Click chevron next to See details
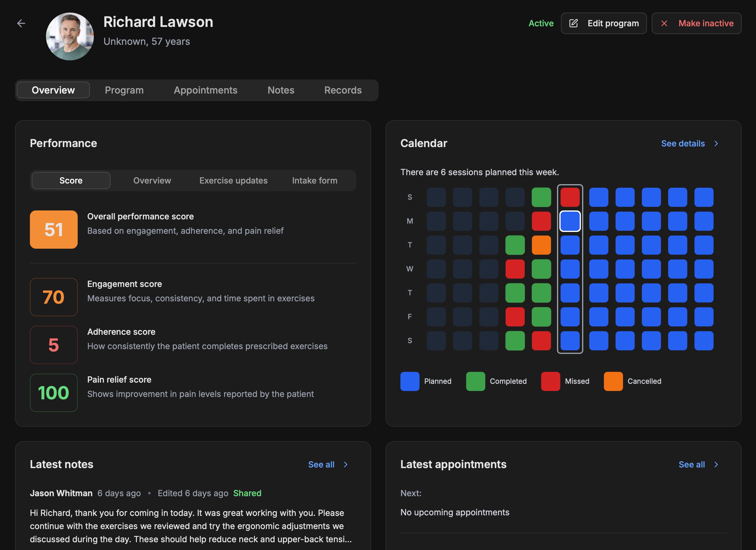 coord(716,143)
